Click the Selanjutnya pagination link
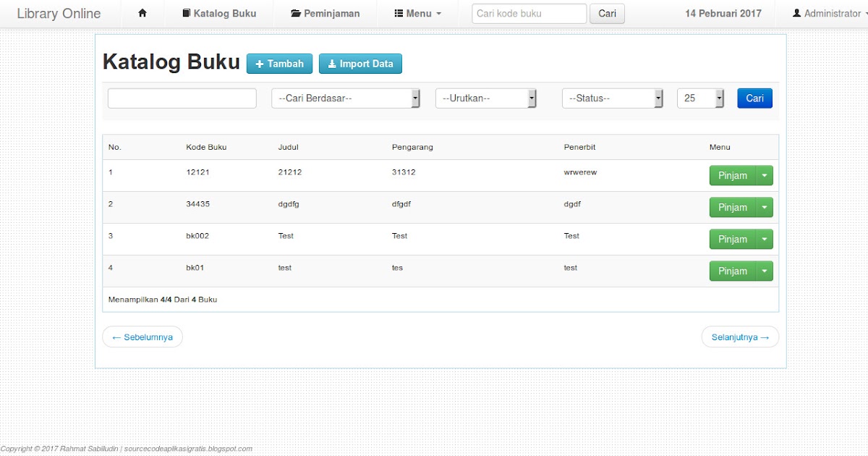868x456 pixels. coord(740,337)
